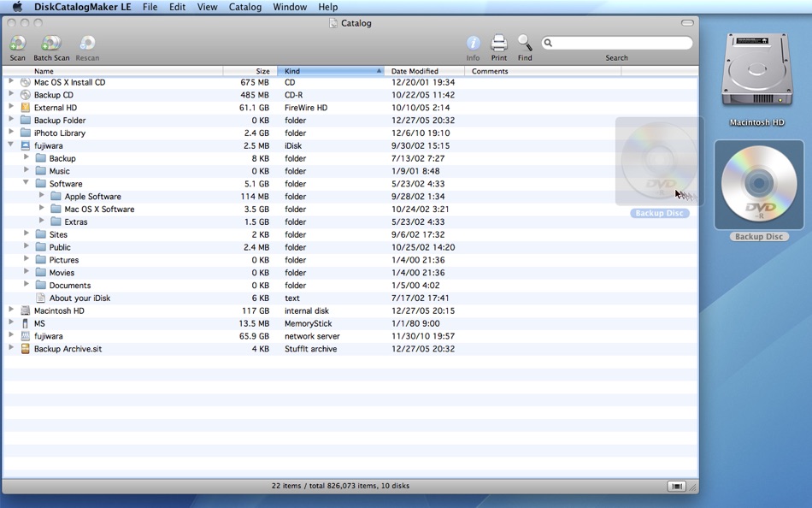
Task: Expand the Backup Archive.sit row
Action: [x=11, y=348]
